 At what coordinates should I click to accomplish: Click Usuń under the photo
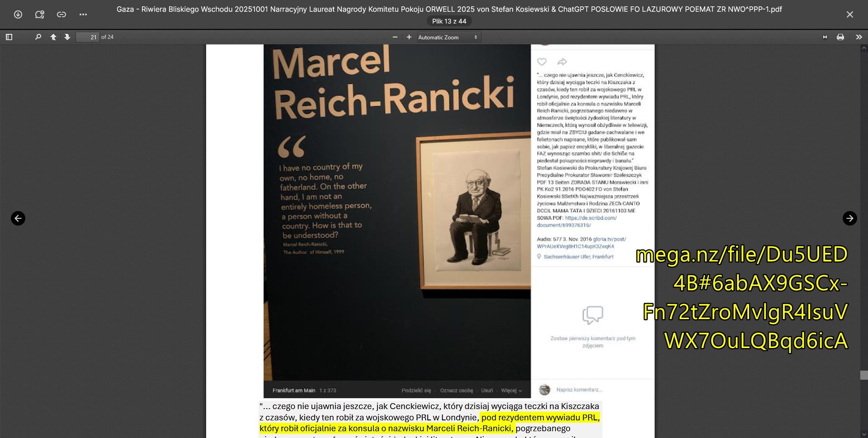[487, 391]
